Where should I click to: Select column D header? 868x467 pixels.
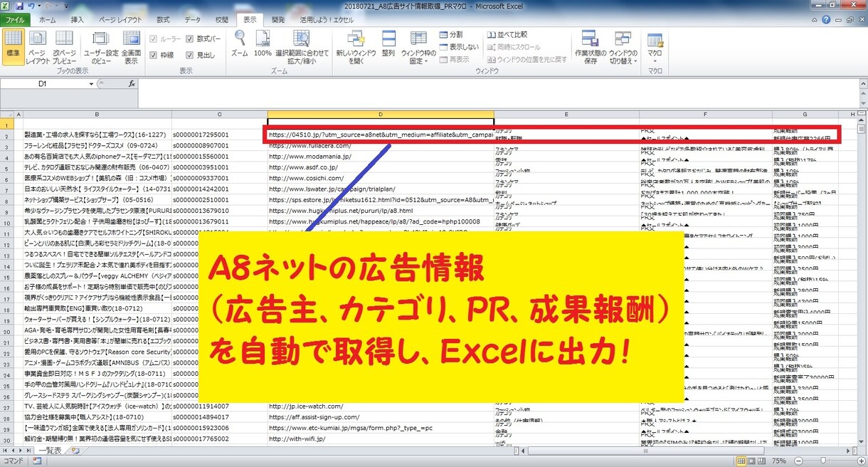pos(381,114)
